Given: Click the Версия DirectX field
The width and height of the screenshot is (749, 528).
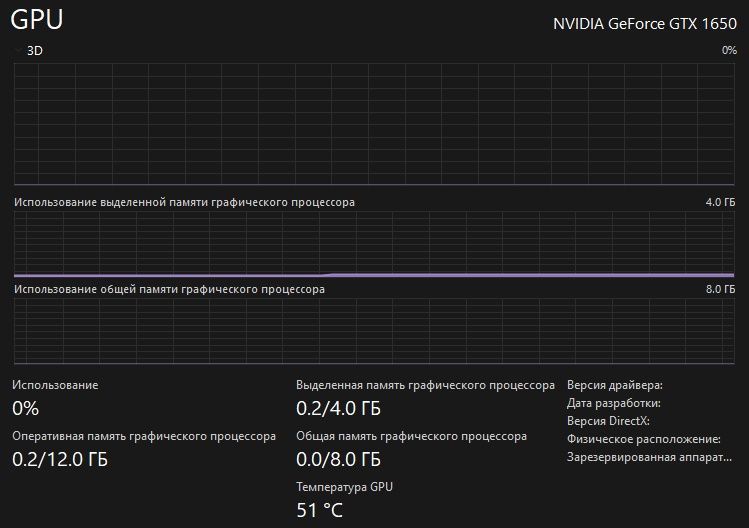Looking at the screenshot, I should [x=608, y=421].
